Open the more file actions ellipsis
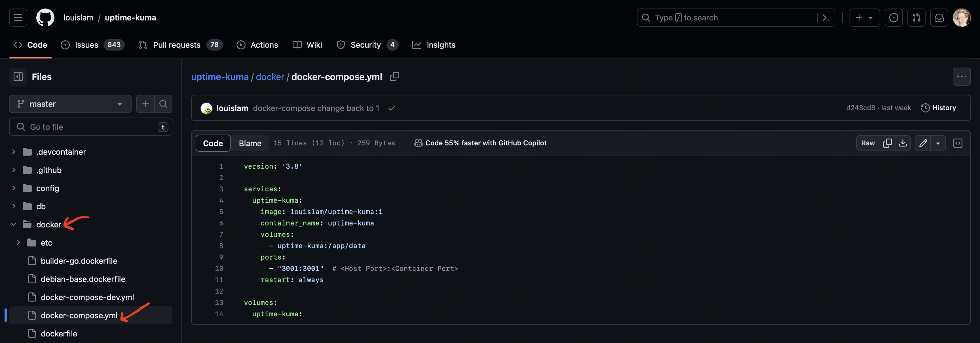 point(961,77)
